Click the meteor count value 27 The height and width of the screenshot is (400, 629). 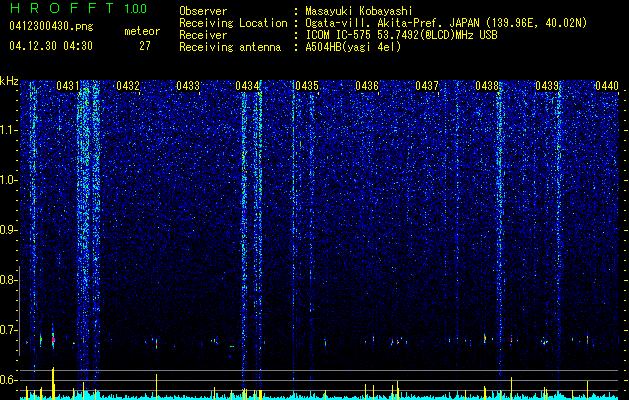145,46
